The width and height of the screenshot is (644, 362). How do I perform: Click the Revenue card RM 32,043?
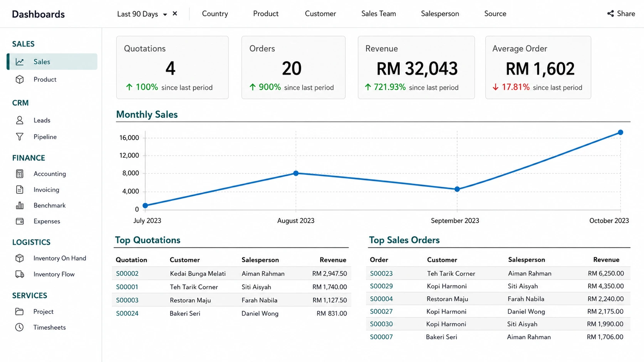pyautogui.click(x=417, y=69)
